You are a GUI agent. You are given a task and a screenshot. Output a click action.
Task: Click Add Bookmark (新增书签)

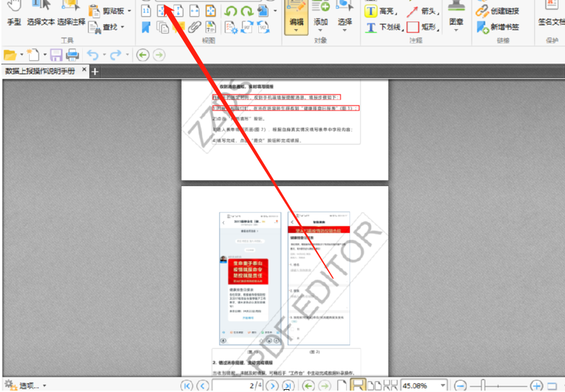[x=497, y=27]
